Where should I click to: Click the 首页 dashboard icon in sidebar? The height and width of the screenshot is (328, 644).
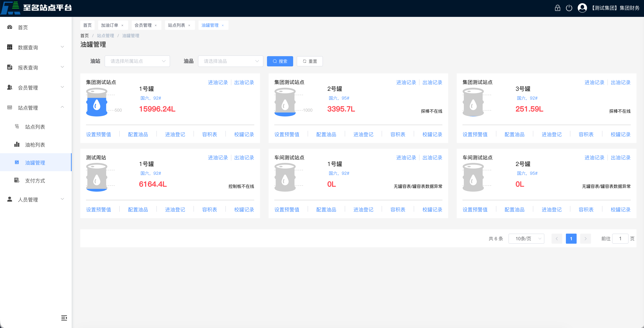(x=10, y=27)
